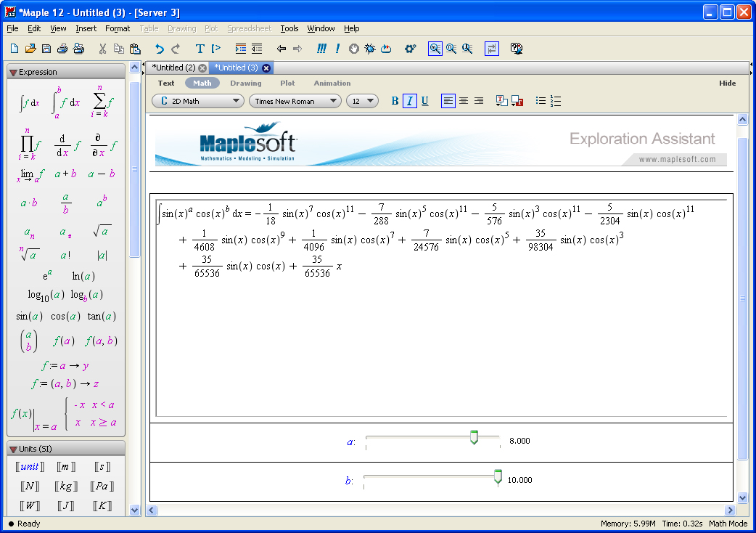The image size is (756, 533).
Task: Open the 2D Math style dropdown
Action: [x=197, y=101]
